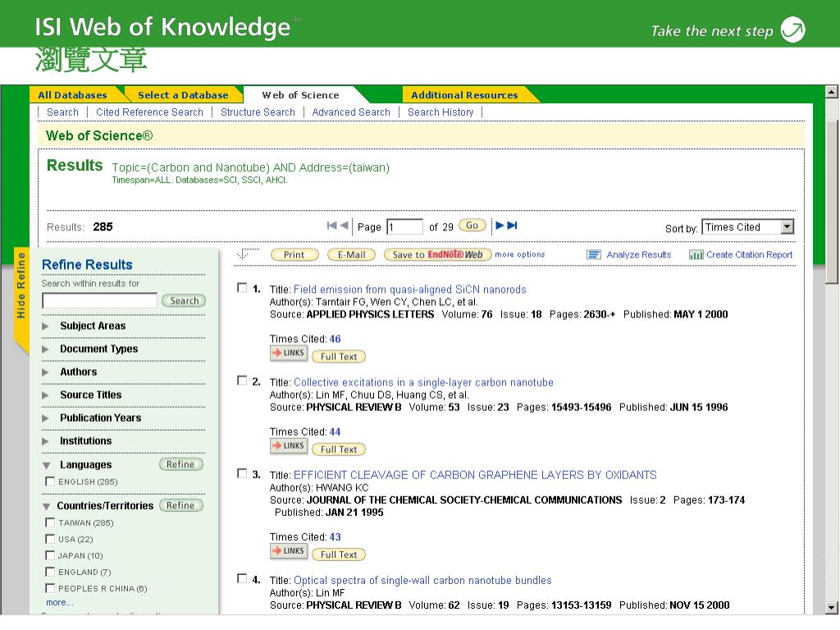The width and height of the screenshot is (840, 630).
Task: Click Times Cited count 43
Action: tap(335, 536)
